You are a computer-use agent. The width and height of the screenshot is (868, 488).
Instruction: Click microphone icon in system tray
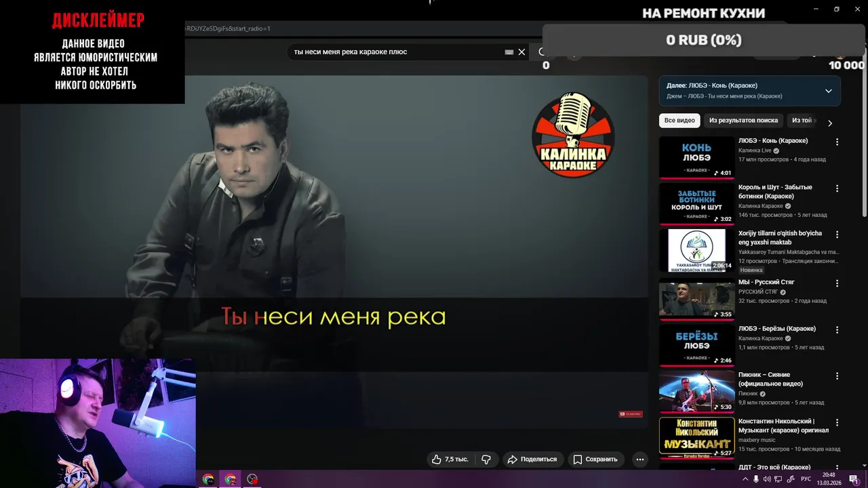(756, 479)
